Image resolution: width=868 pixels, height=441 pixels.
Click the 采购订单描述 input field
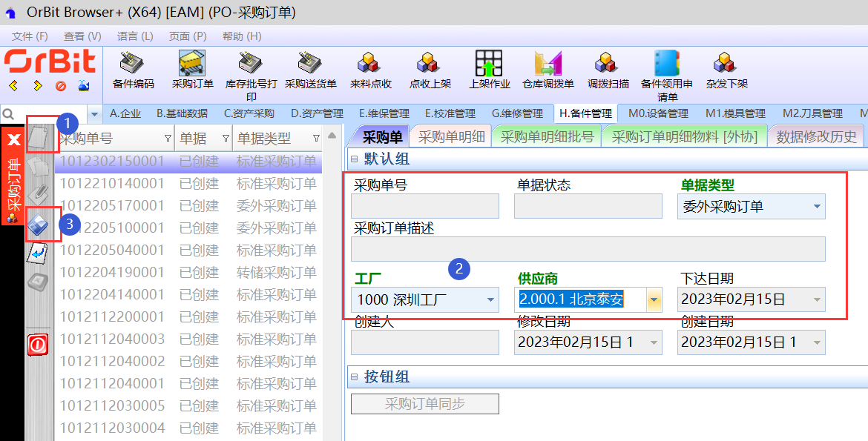coord(588,249)
